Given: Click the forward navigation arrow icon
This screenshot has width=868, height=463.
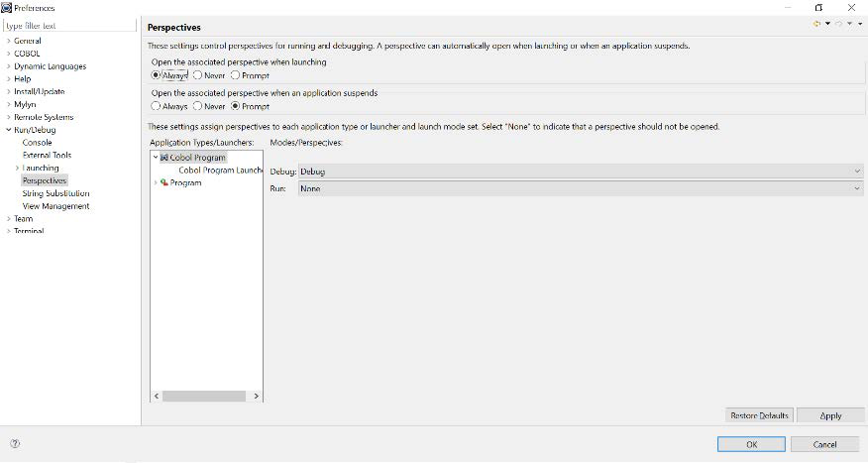Looking at the screenshot, I should (x=838, y=24).
